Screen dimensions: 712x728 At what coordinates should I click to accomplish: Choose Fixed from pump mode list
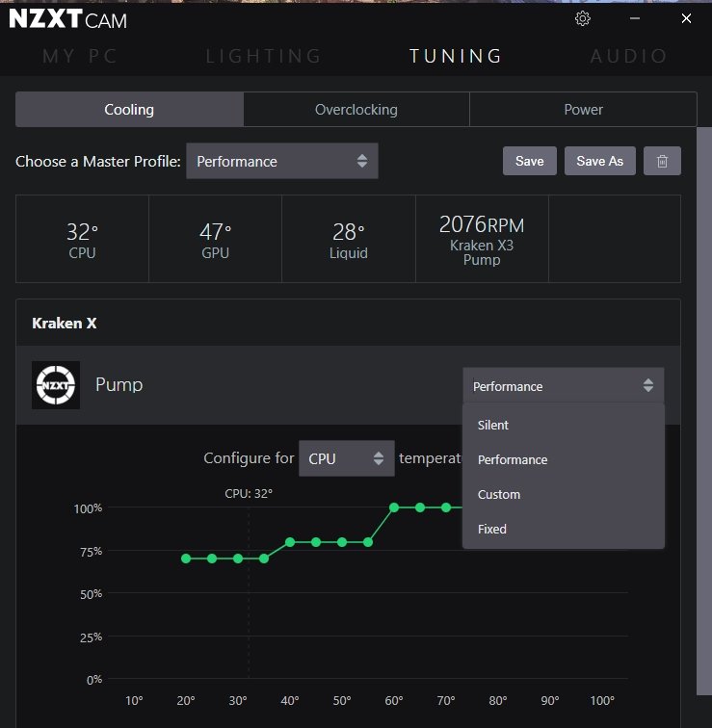tap(564, 530)
